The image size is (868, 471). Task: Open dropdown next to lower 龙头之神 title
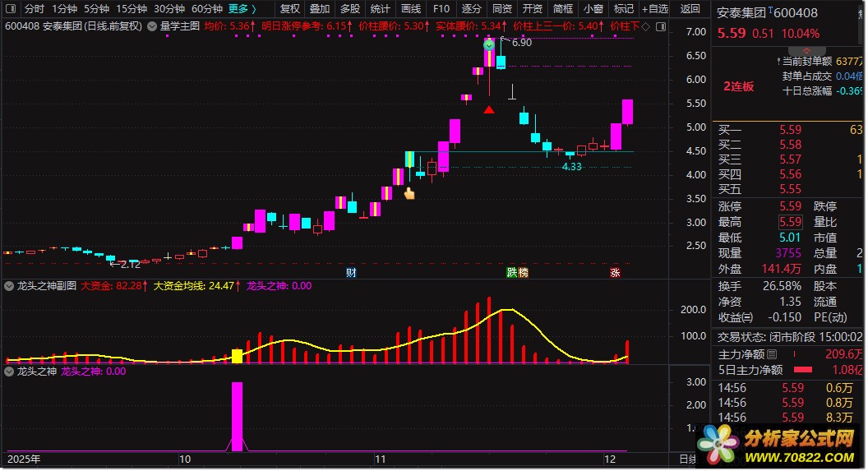coord(9,372)
